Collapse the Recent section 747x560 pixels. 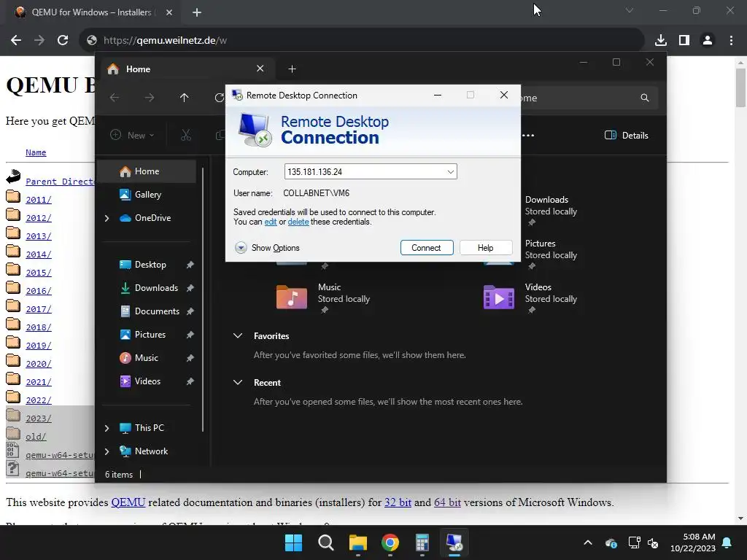tap(238, 382)
